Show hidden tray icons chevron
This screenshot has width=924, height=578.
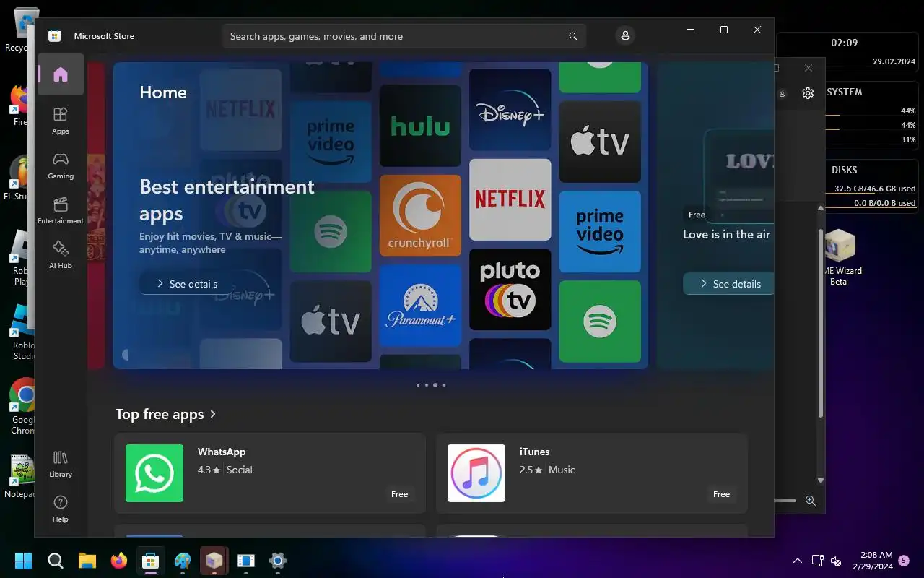(x=798, y=561)
